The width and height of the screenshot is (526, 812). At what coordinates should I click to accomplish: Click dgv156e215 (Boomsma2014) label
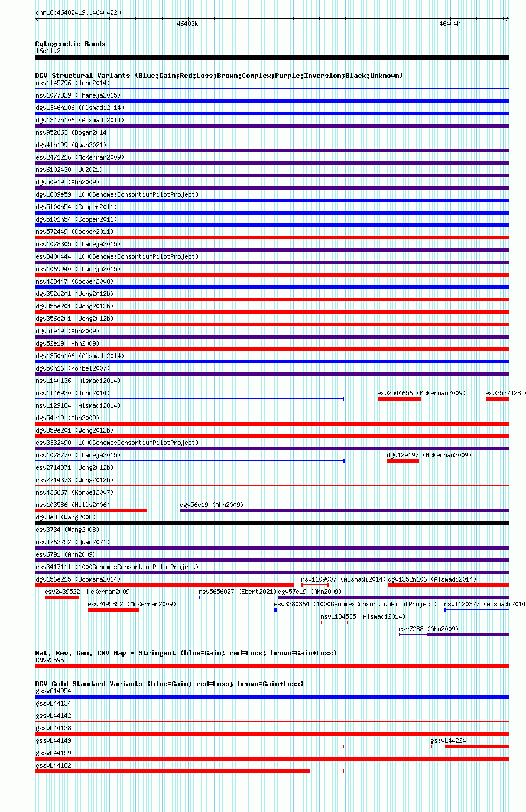tap(78, 579)
